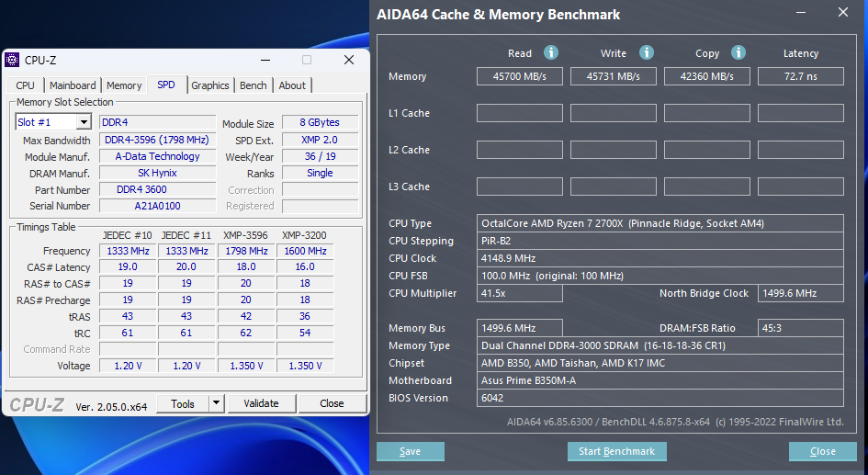Image resolution: width=868 pixels, height=475 pixels.
Task: Click the CPU Multiplier value 41.5x
Action: tap(520, 293)
